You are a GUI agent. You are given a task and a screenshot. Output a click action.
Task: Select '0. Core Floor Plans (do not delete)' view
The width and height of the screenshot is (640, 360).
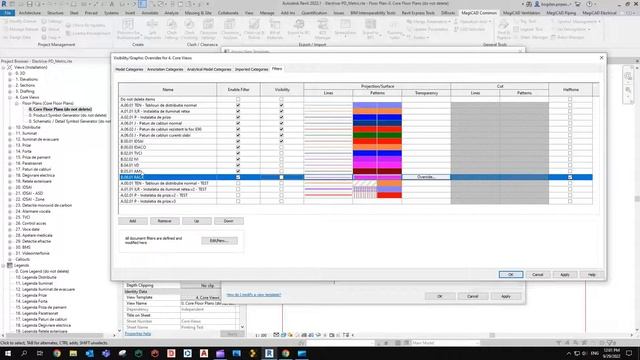click(x=60, y=109)
